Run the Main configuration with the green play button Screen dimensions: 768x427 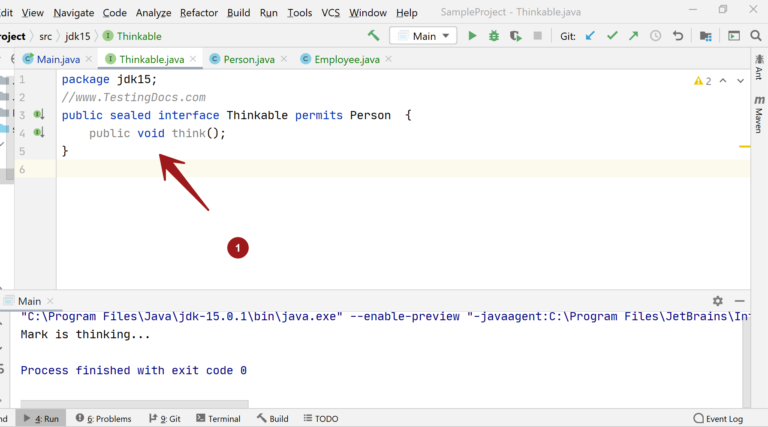pos(472,36)
